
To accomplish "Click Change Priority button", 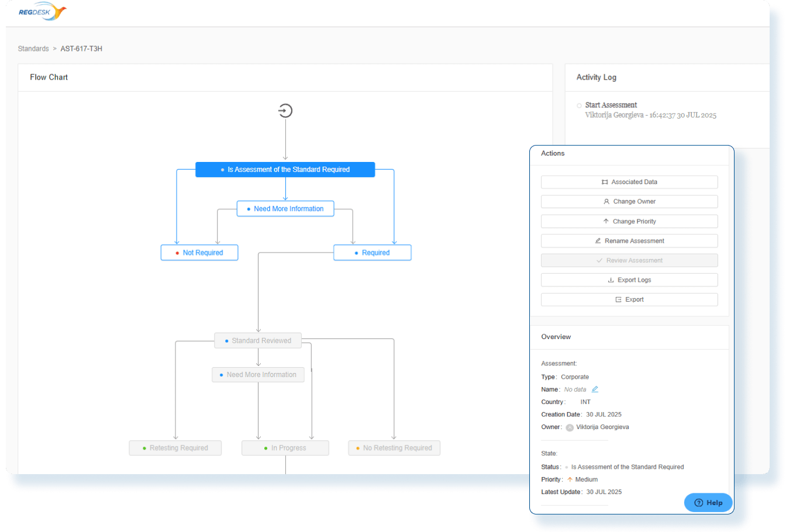I will click(x=629, y=222).
